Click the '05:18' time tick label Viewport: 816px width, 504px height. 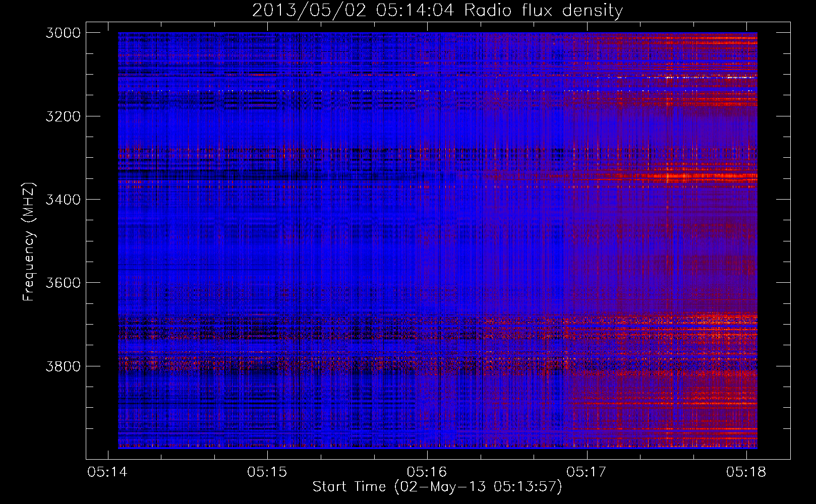tap(746, 472)
